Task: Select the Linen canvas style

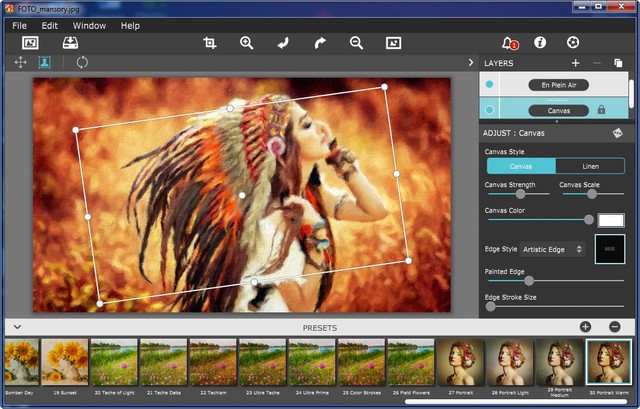Action: pos(590,166)
